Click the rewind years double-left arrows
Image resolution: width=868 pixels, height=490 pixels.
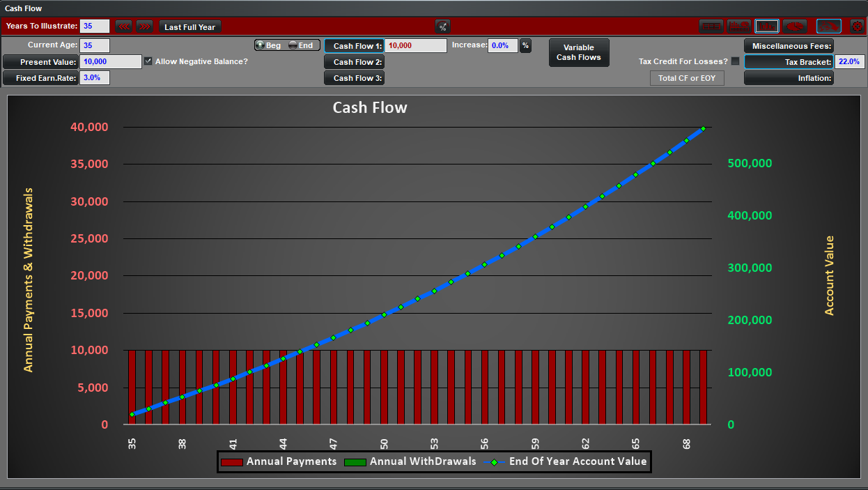click(x=123, y=26)
